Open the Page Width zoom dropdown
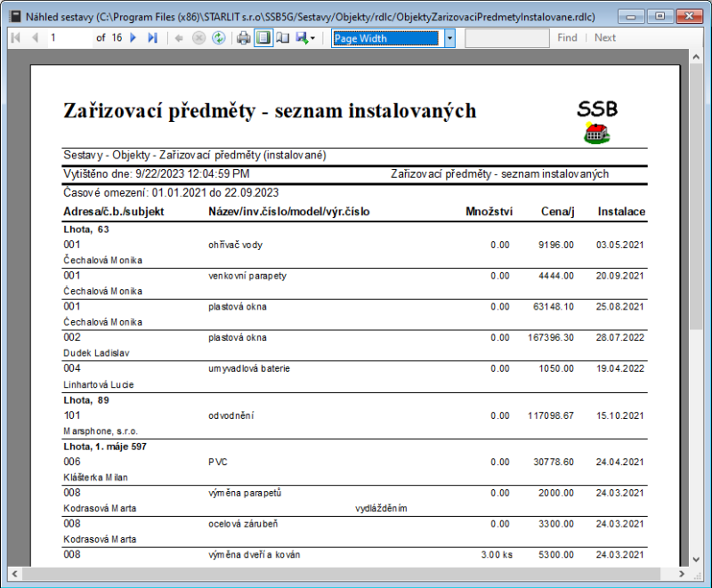 [450, 37]
